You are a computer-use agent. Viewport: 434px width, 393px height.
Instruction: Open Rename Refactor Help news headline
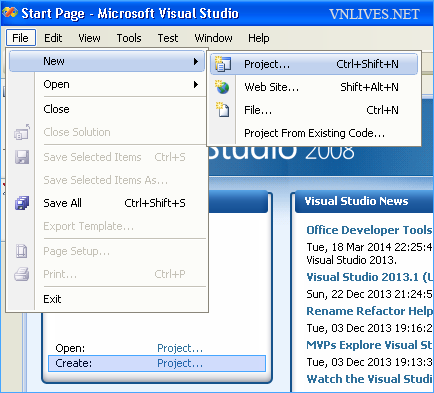(369, 311)
